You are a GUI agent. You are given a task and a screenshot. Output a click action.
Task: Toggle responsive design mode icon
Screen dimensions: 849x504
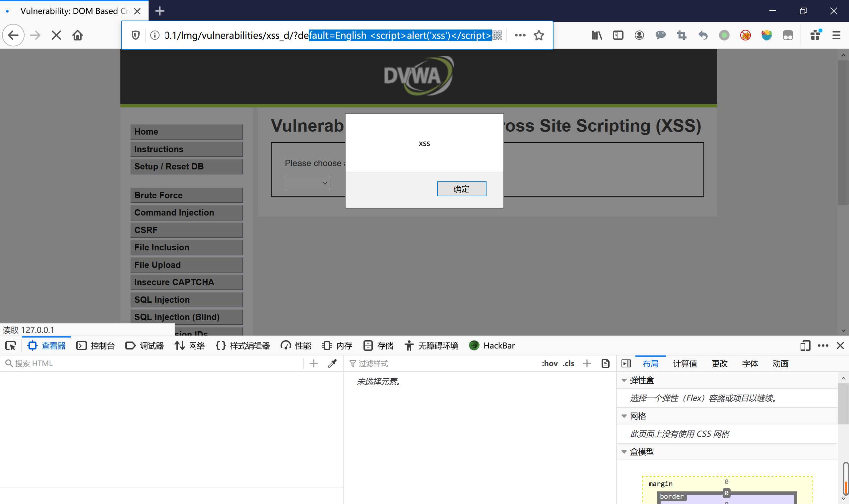click(805, 346)
